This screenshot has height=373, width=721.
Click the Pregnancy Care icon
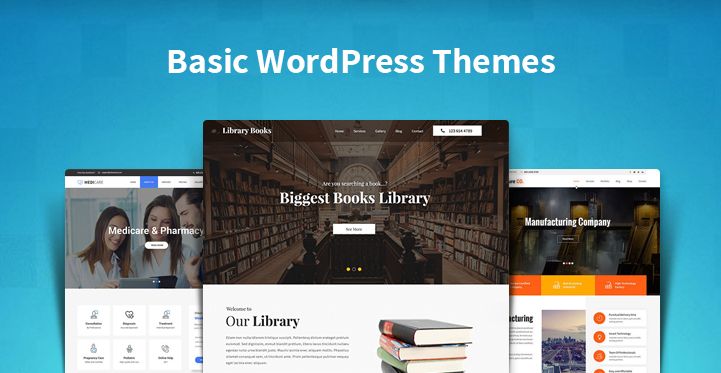tap(94, 349)
